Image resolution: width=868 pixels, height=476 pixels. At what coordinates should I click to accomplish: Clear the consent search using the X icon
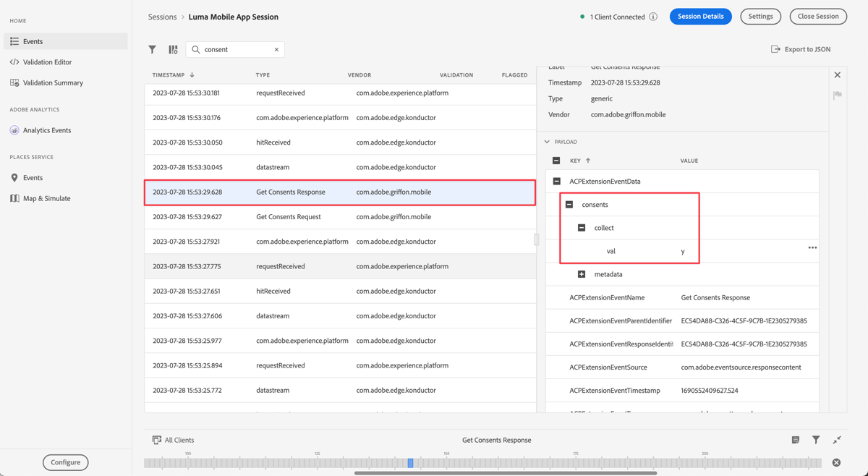tap(276, 49)
